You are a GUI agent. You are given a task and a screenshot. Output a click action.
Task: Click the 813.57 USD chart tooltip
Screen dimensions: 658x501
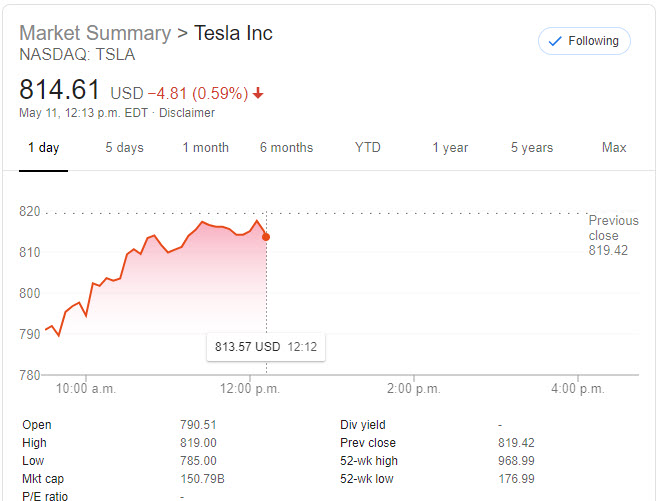265,347
